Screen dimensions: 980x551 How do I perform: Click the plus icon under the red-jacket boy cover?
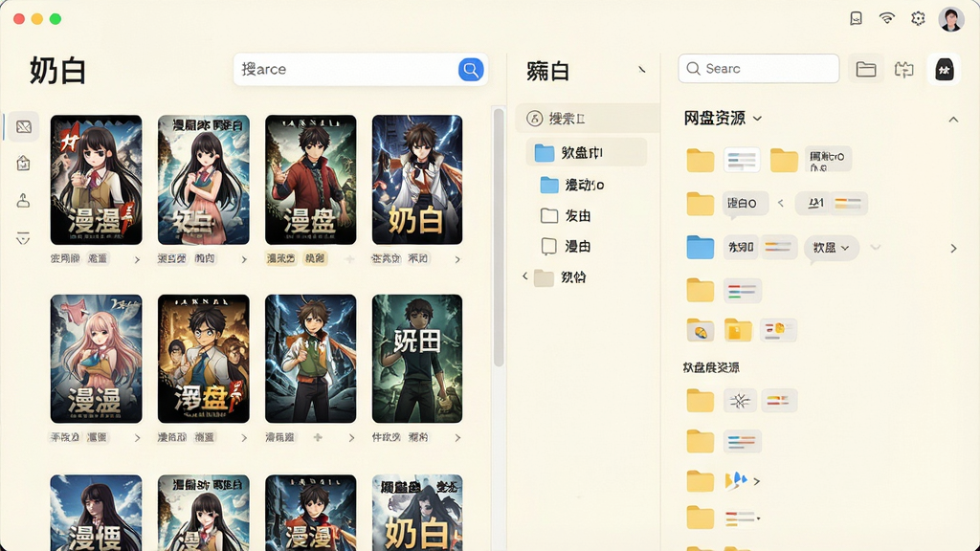349,258
